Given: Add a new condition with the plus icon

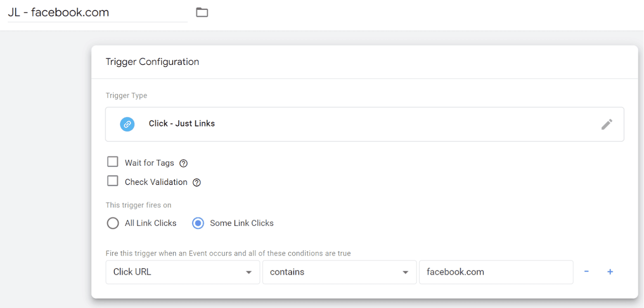Looking at the screenshot, I should 610,272.
